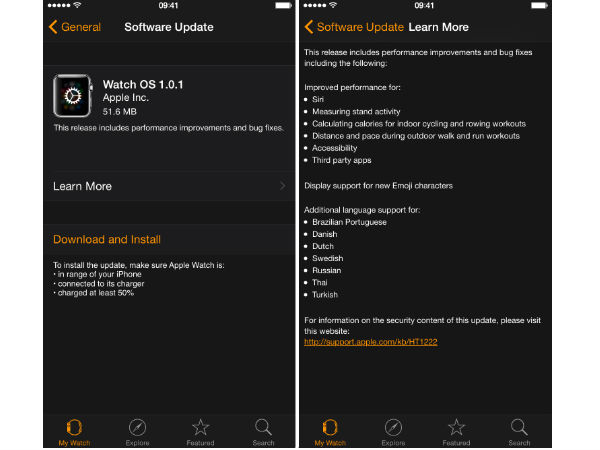Start Download and Install

click(107, 240)
